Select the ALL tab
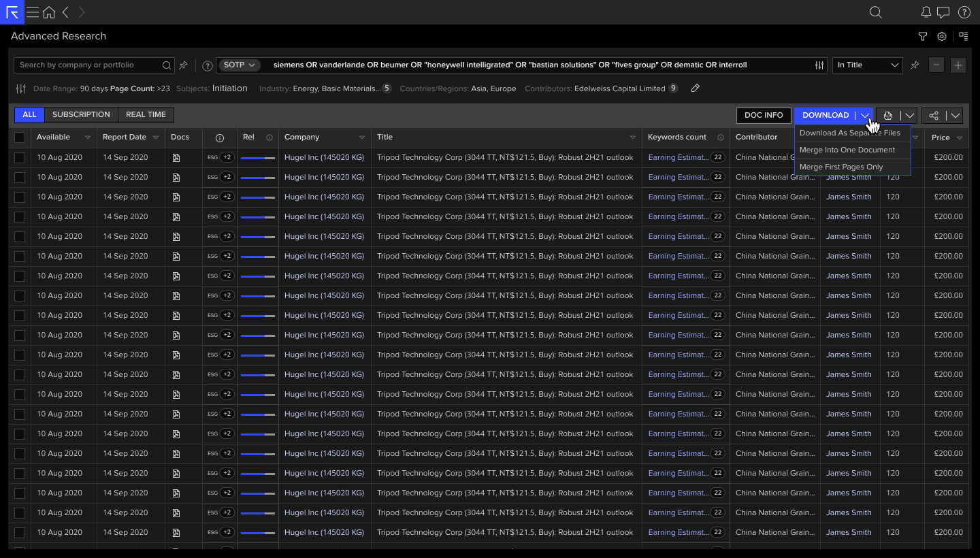This screenshot has height=558, width=980. tap(29, 115)
